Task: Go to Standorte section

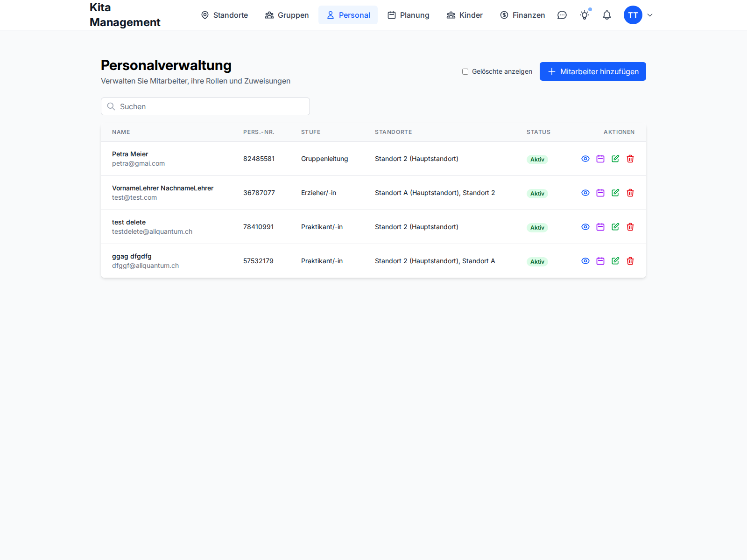Action: 225,15
